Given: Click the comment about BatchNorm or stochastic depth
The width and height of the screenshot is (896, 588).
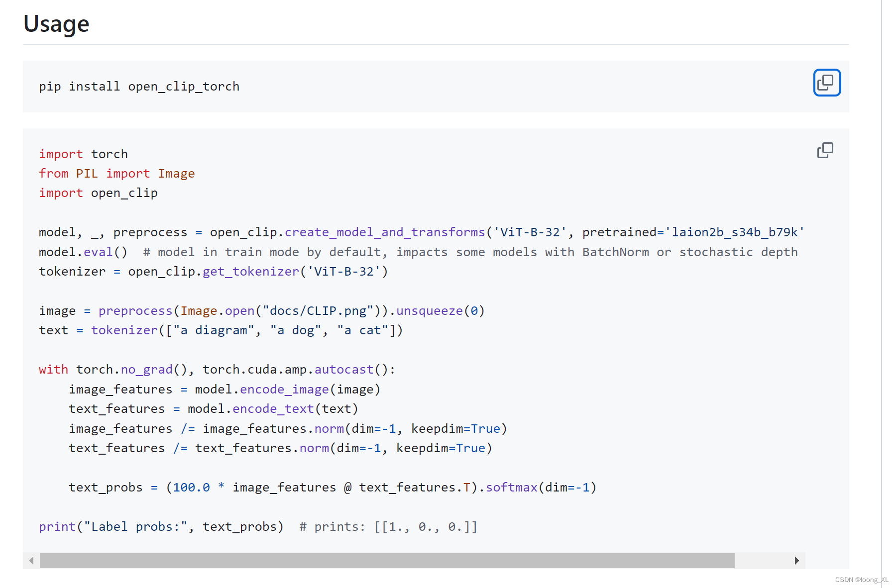Looking at the screenshot, I should pyautogui.click(x=470, y=252).
